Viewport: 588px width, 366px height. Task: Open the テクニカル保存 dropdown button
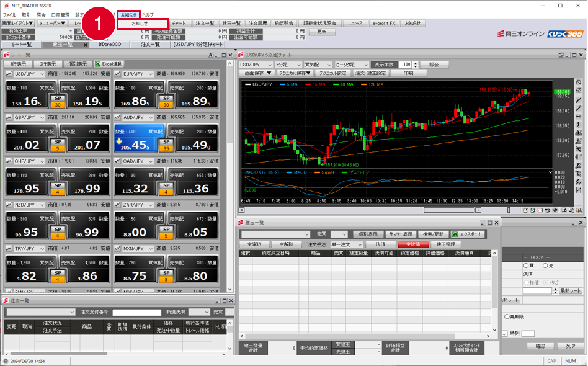coord(295,73)
